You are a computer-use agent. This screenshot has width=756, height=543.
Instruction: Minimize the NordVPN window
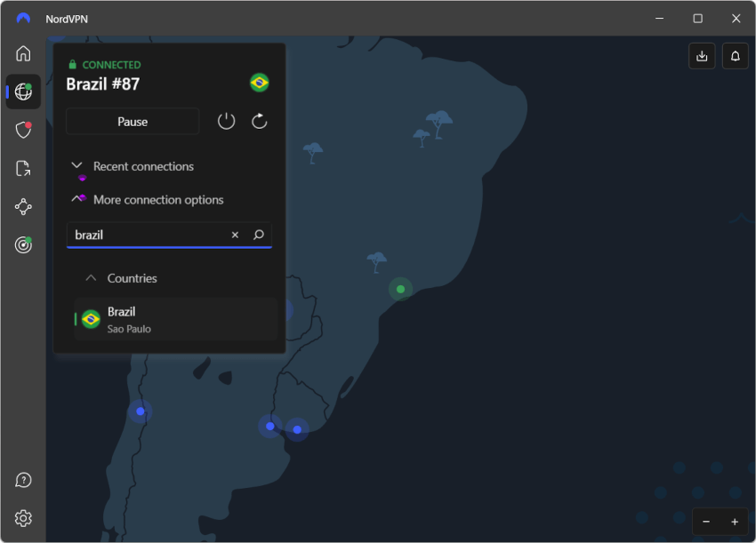(x=660, y=19)
